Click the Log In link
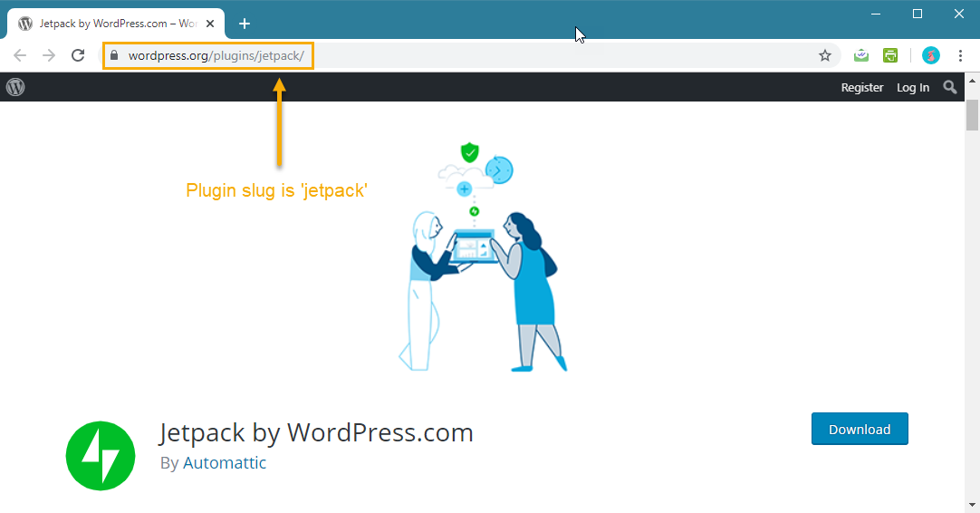 913,88
